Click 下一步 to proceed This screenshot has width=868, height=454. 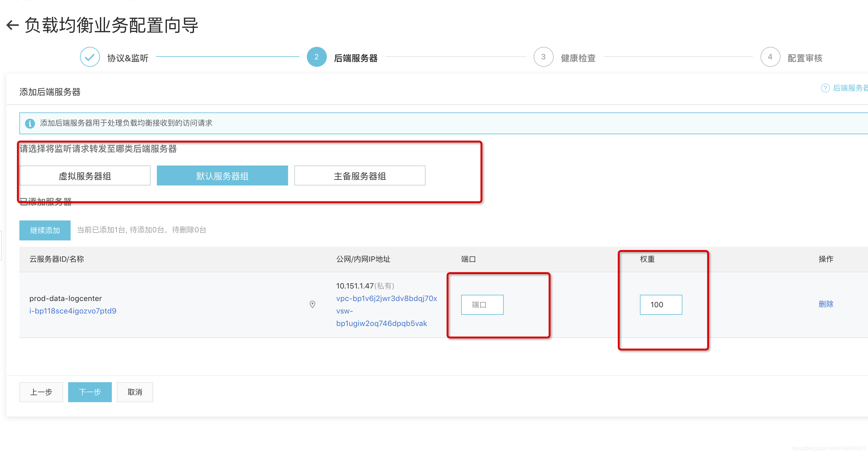point(90,392)
